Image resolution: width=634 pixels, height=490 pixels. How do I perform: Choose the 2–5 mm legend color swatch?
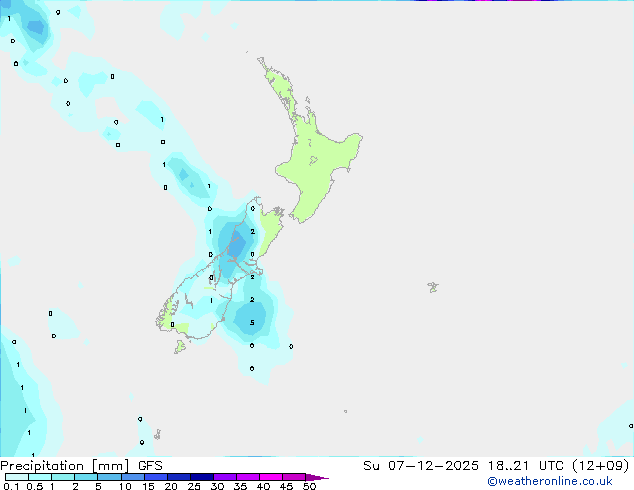[x=86, y=477]
